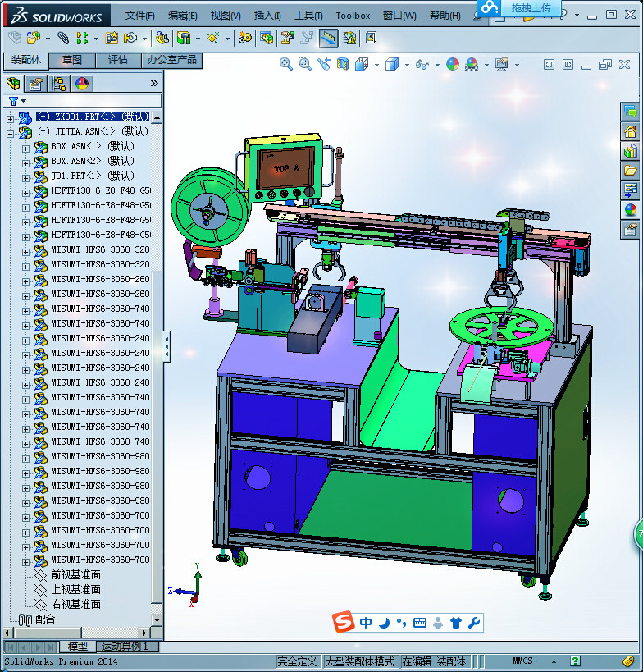Image resolution: width=643 pixels, height=672 pixels.
Task: Open the PropertyManager panel tab
Action: click(x=36, y=84)
